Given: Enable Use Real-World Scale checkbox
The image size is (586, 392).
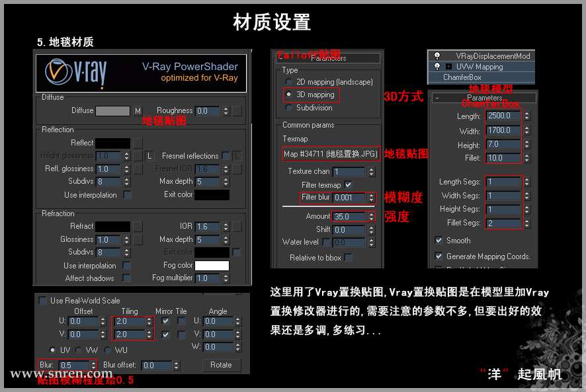Looking at the screenshot, I should (x=42, y=301).
